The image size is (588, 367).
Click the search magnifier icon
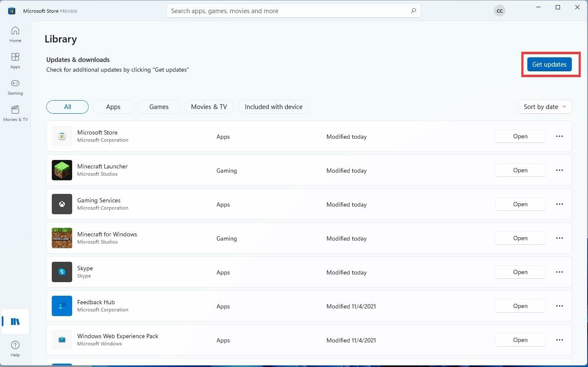pos(414,11)
